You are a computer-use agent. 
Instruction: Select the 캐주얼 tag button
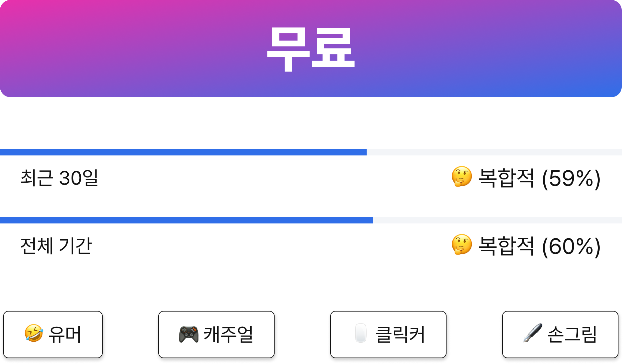pos(216,335)
